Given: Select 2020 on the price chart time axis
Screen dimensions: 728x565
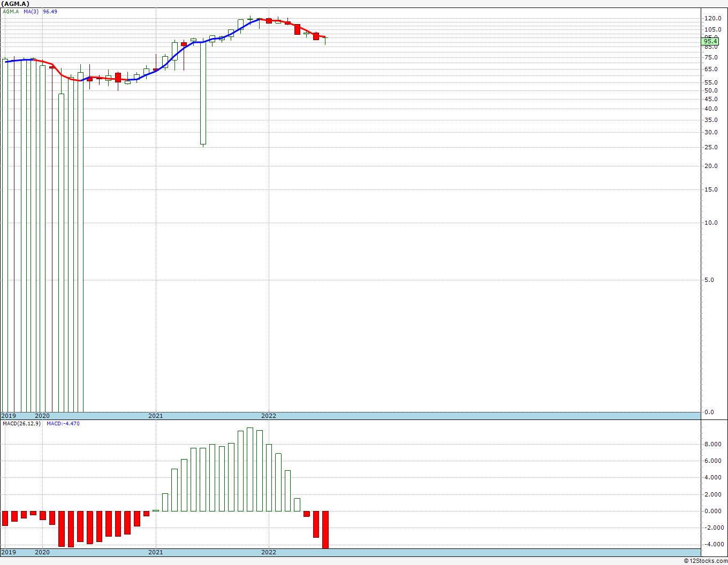Looking at the screenshot, I should [x=42, y=416].
